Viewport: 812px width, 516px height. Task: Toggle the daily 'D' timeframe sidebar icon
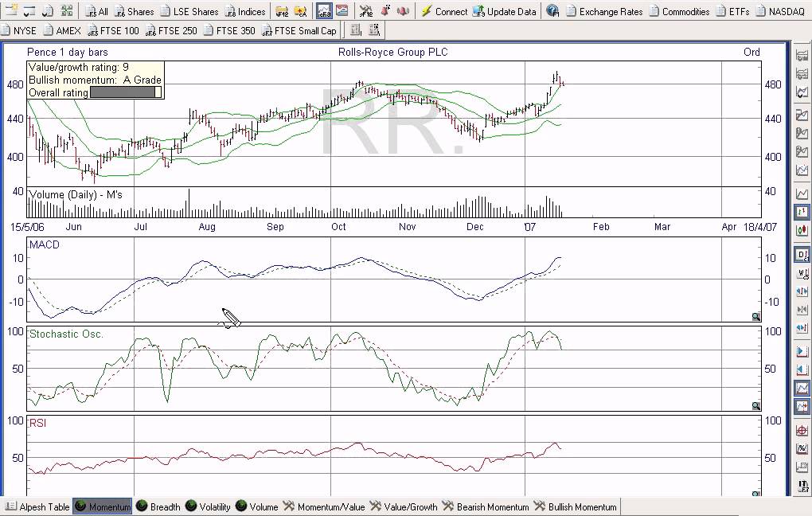click(802, 255)
